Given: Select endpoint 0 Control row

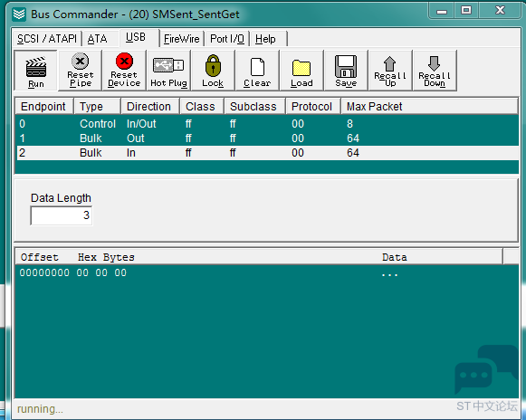Looking at the screenshot, I should [x=267, y=124].
